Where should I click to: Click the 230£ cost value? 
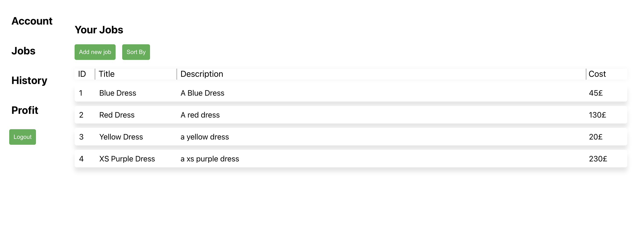coord(598,159)
